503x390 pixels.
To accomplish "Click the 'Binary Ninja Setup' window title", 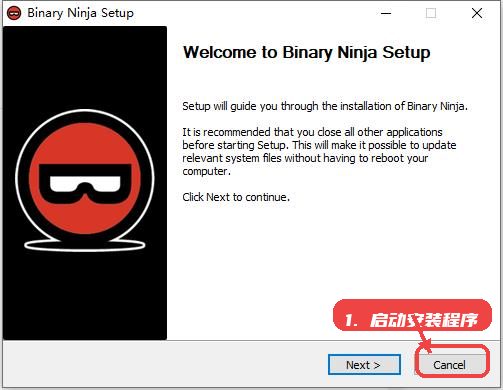I will 80,13.
